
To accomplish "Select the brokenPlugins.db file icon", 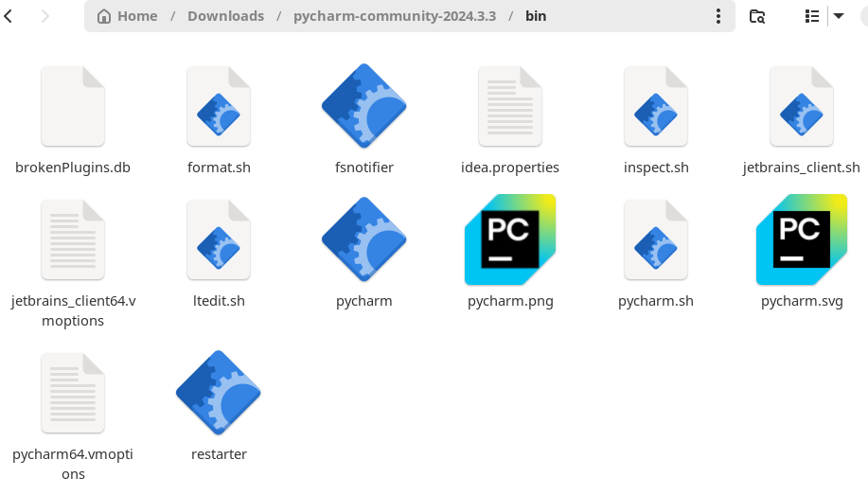I will tap(73, 106).
